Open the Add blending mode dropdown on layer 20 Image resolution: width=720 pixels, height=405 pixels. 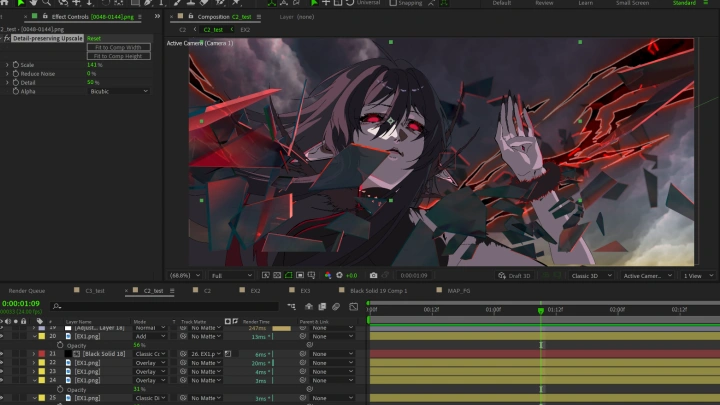click(x=150, y=337)
